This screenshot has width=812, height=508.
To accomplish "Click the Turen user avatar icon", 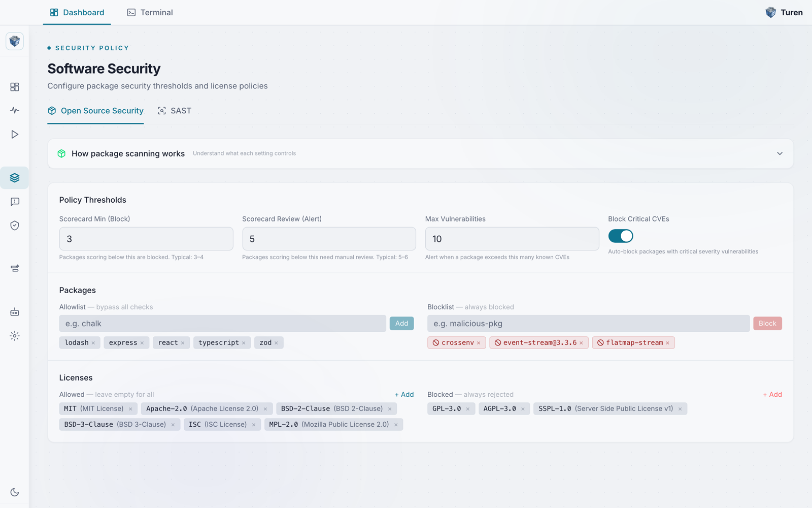I will pos(770,13).
